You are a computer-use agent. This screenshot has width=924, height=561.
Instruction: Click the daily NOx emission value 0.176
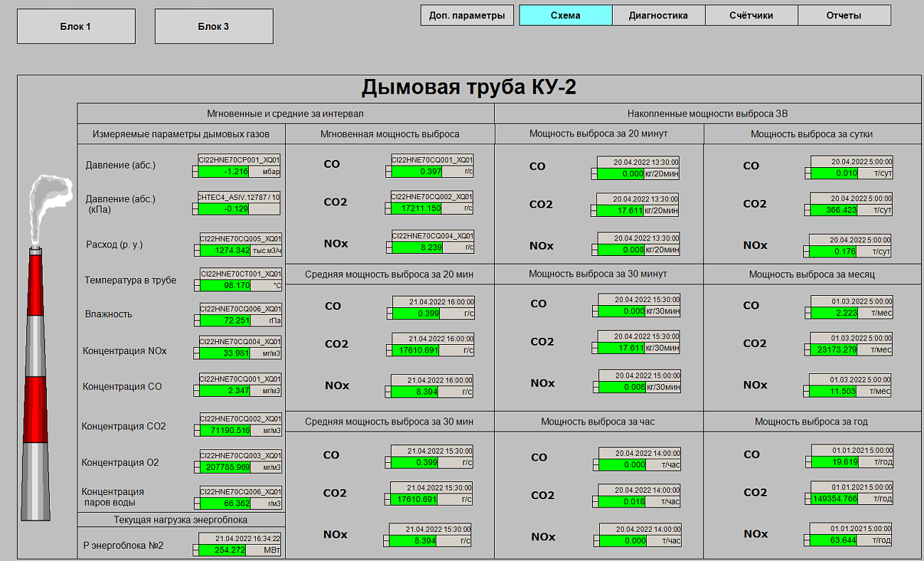833,251
